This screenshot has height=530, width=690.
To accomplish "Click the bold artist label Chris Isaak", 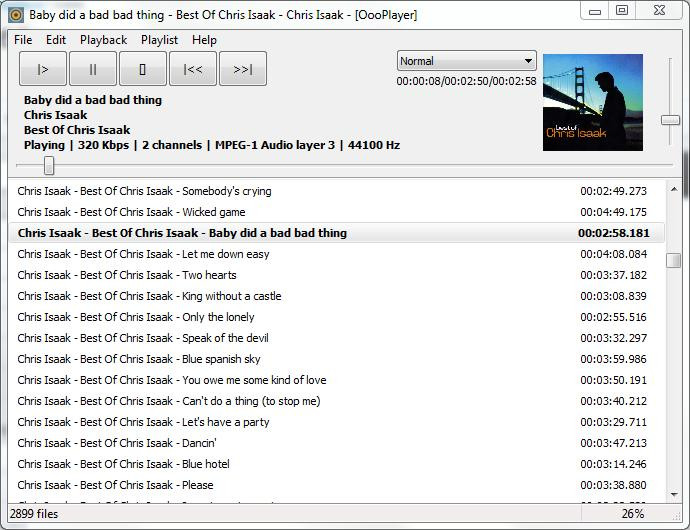I will [55, 115].
